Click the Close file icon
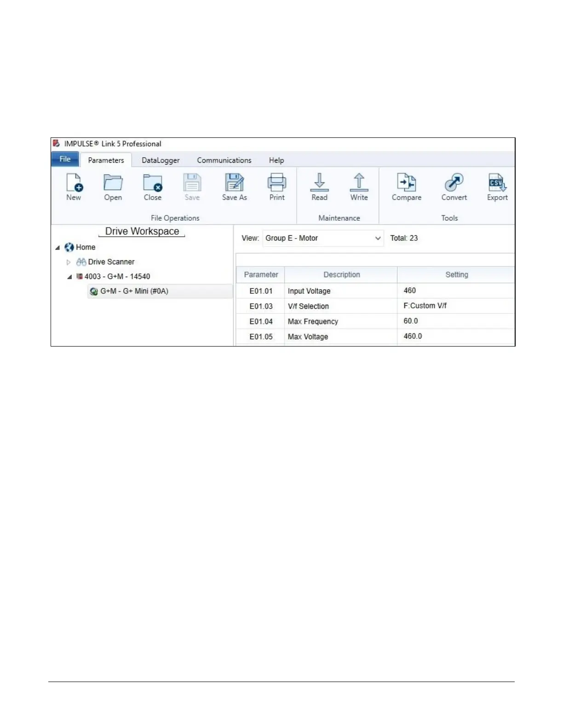This screenshot has width=563, height=728. [x=152, y=182]
